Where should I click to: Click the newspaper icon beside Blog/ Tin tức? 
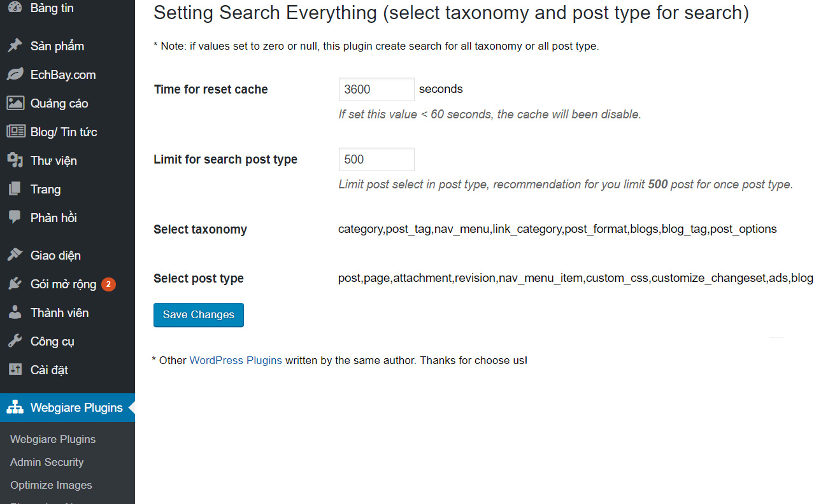click(15, 132)
